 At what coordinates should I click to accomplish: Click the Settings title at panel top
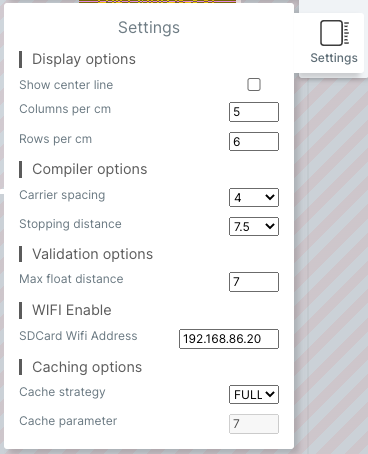[x=149, y=27]
